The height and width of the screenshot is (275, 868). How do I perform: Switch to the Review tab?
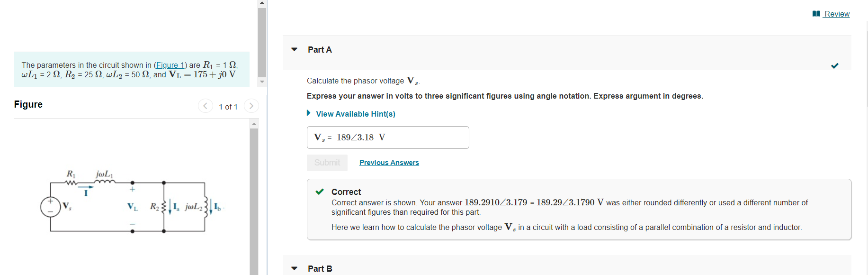pyautogui.click(x=836, y=14)
